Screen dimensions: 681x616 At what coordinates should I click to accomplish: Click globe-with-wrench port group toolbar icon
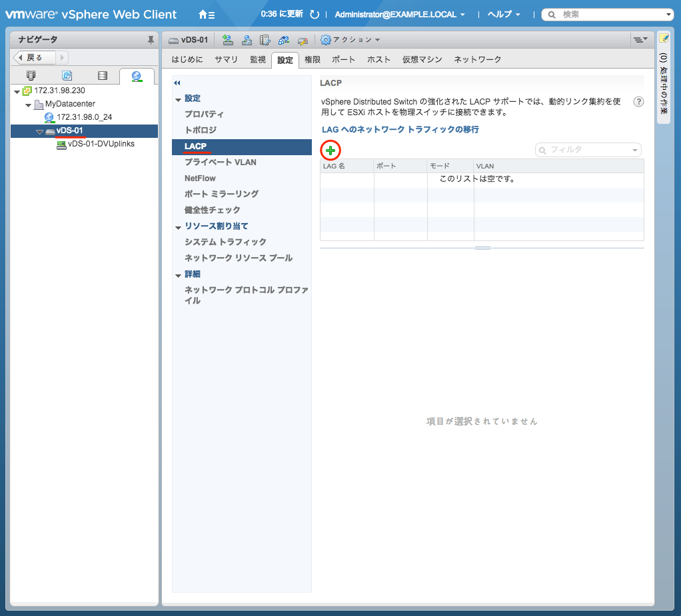coord(247,40)
